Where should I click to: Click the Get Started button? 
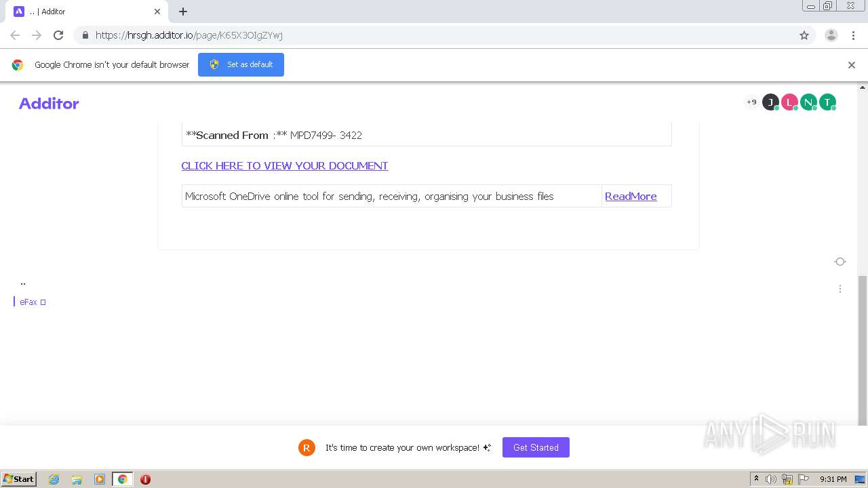(536, 447)
